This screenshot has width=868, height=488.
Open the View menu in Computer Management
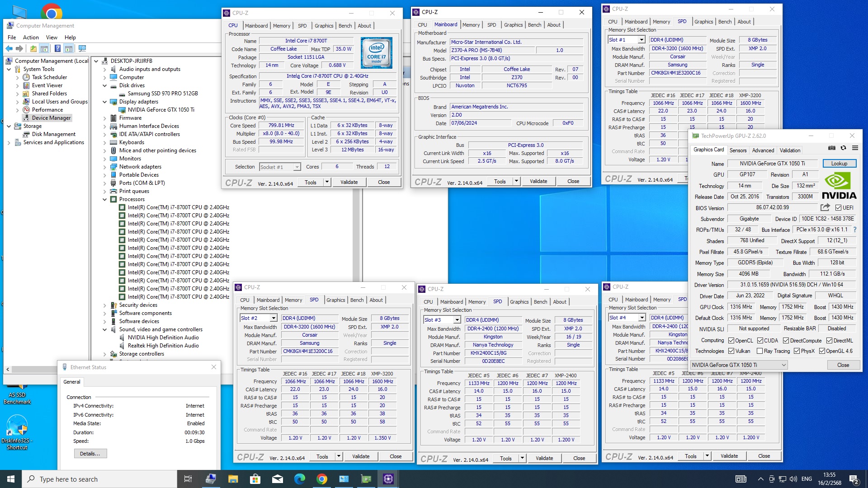click(x=52, y=38)
